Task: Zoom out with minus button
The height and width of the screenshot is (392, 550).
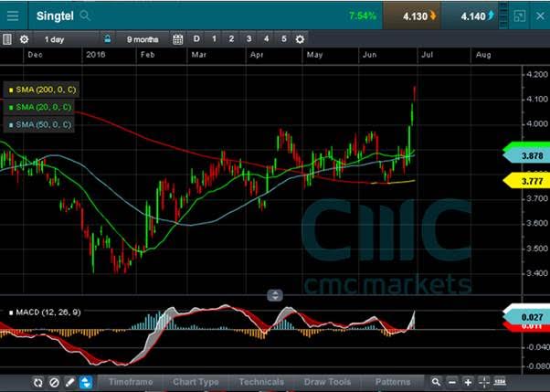Action: 452,382
